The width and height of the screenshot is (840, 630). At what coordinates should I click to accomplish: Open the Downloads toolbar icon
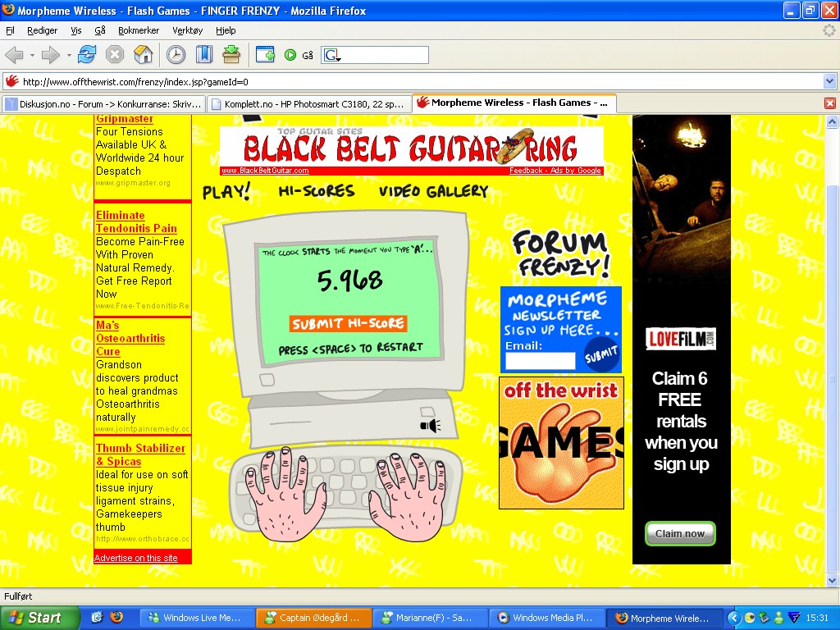pyautogui.click(x=231, y=55)
